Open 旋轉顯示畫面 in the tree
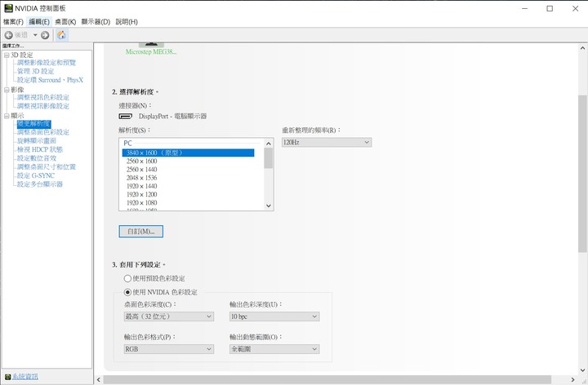 (x=37, y=141)
